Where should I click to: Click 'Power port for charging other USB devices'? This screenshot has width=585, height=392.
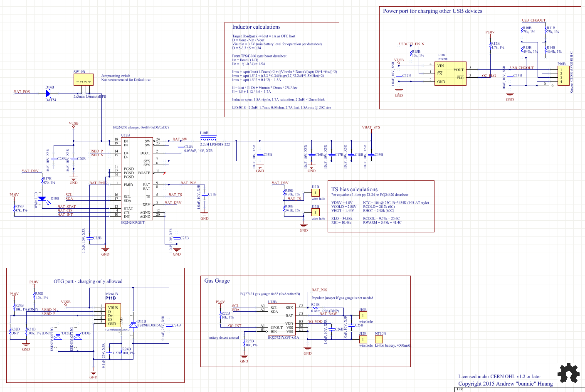[432, 11]
